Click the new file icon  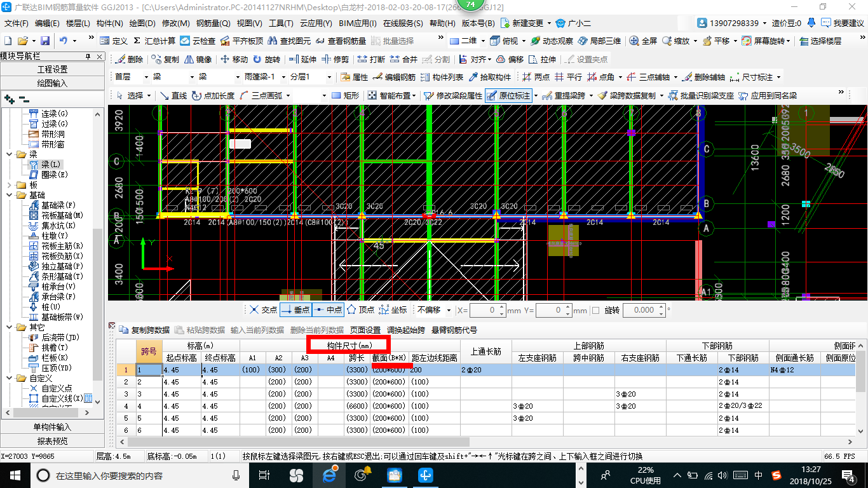pyautogui.click(x=10, y=41)
